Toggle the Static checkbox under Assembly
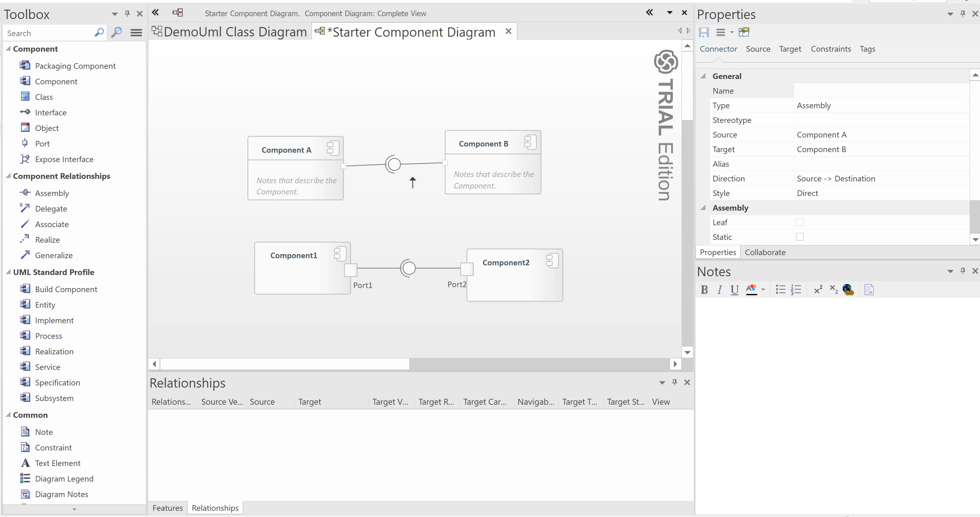 coord(799,236)
